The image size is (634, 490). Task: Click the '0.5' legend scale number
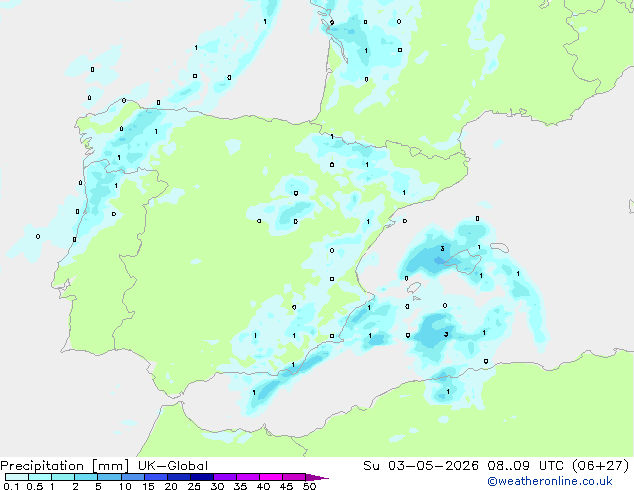pos(34,486)
